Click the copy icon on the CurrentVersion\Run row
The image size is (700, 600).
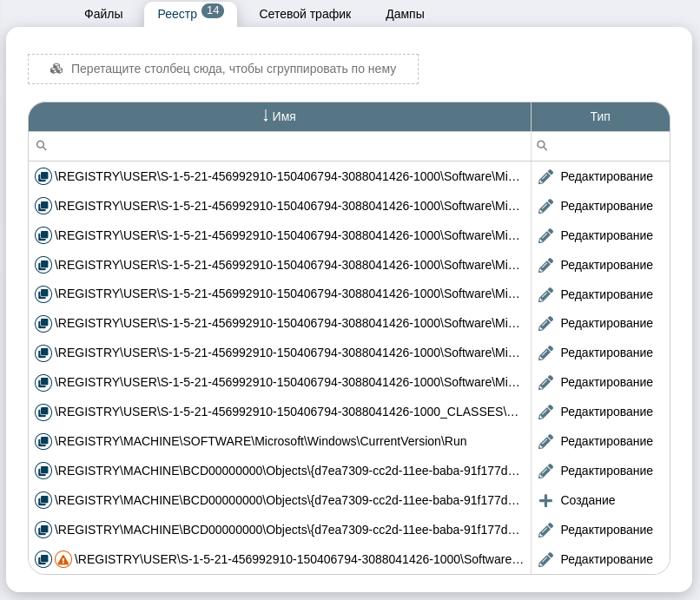pyautogui.click(x=43, y=441)
